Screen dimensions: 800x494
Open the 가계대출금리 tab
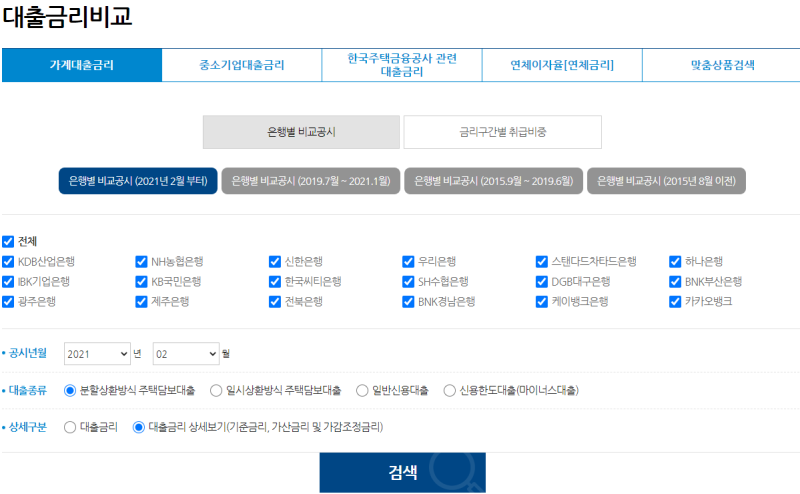[82, 65]
